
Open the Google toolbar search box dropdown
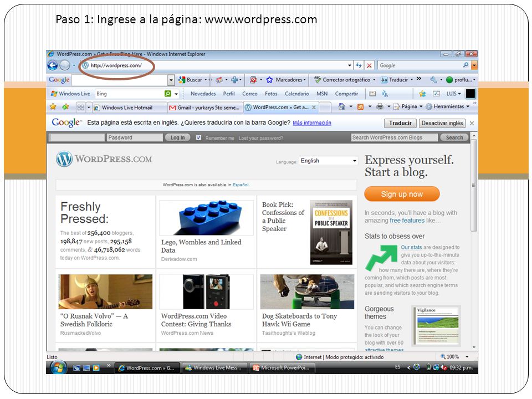coord(171,80)
